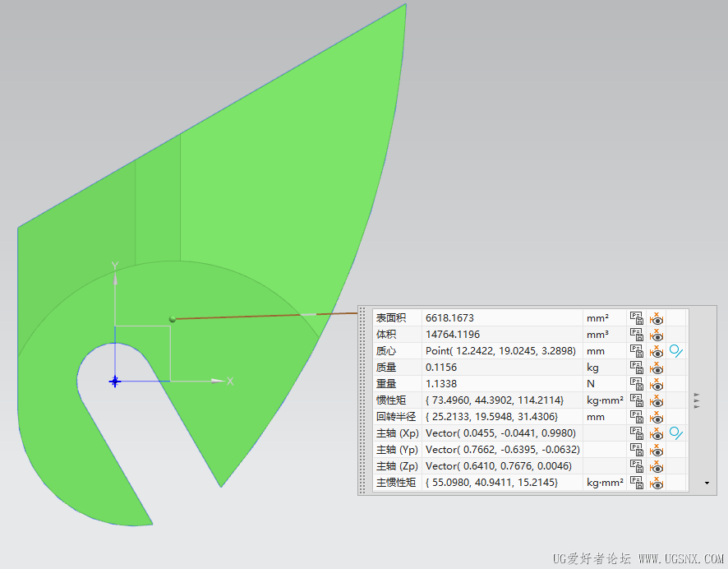
Task: Select the 重量 label cell
Action: click(x=398, y=384)
